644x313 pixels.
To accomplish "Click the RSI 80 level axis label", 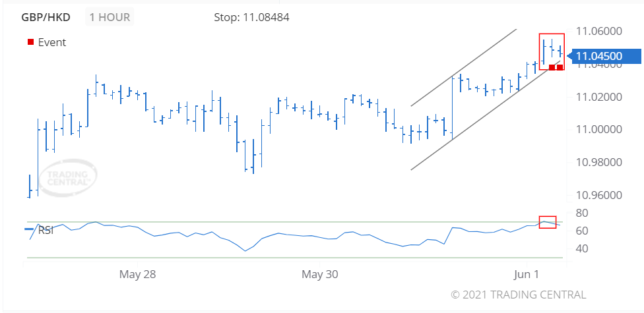I will [582, 213].
